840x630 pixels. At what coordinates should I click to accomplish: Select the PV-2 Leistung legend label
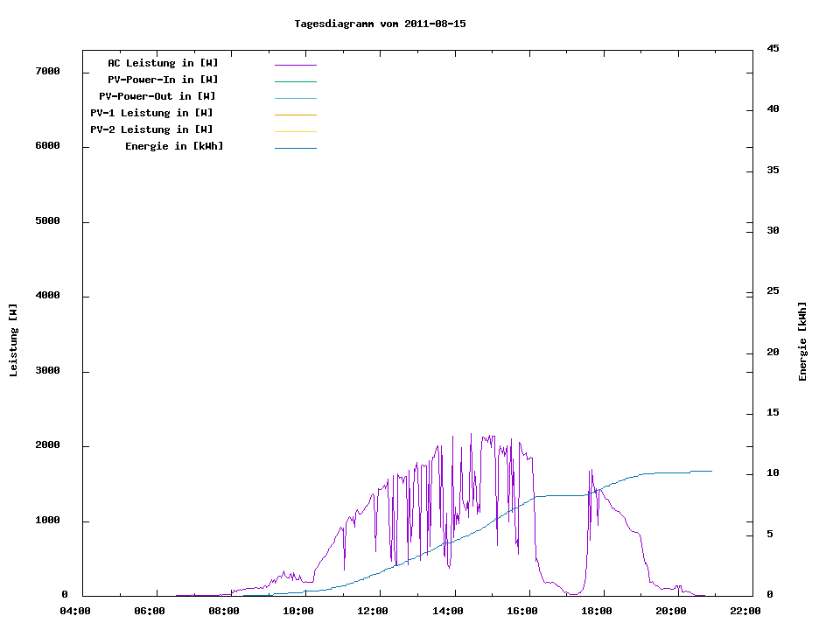click(x=151, y=129)
